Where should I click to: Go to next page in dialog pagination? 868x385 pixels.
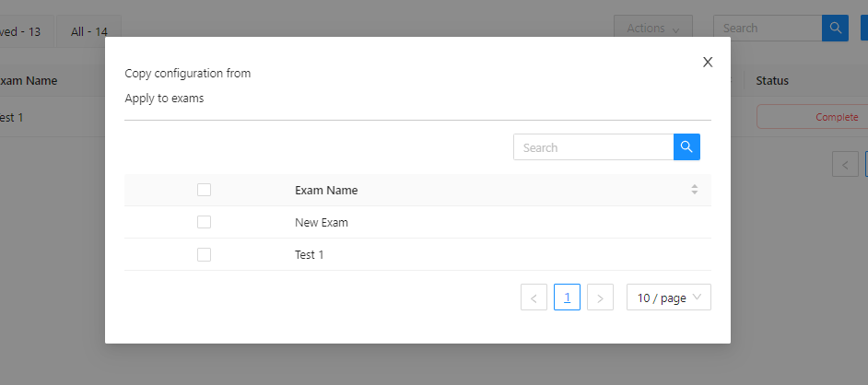[x=600, y=297]
